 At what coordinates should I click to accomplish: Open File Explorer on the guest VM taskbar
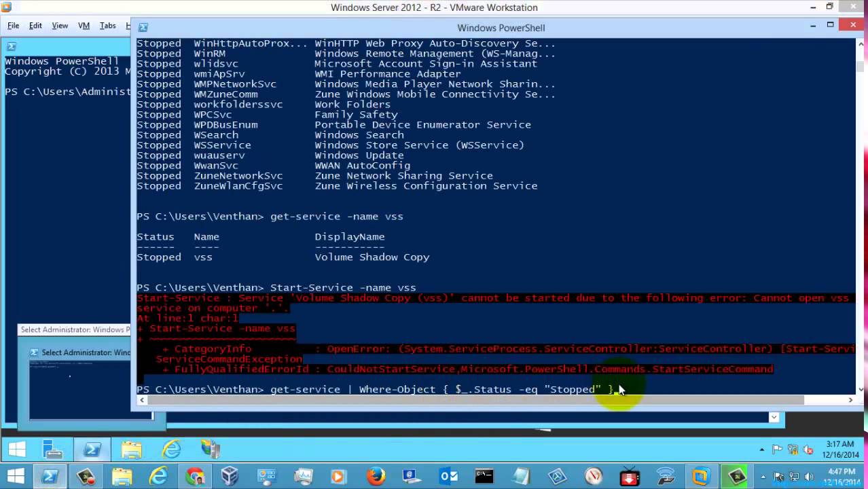click(132, 450)
